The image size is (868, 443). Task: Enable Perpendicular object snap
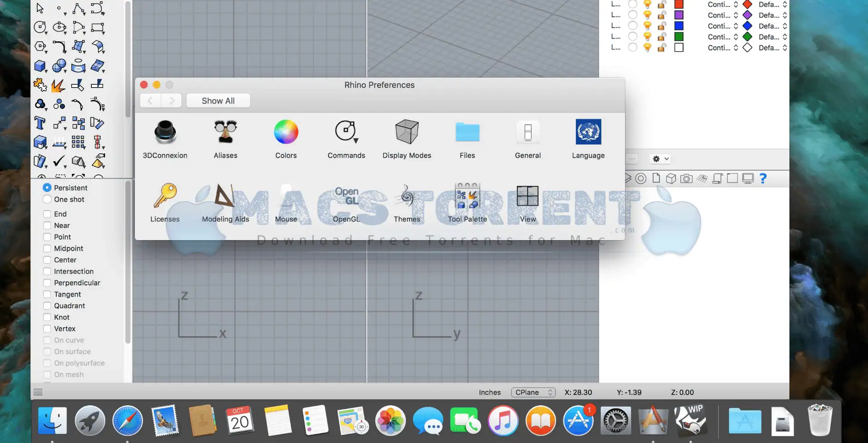pyautogui.click(x=47, y=283)
